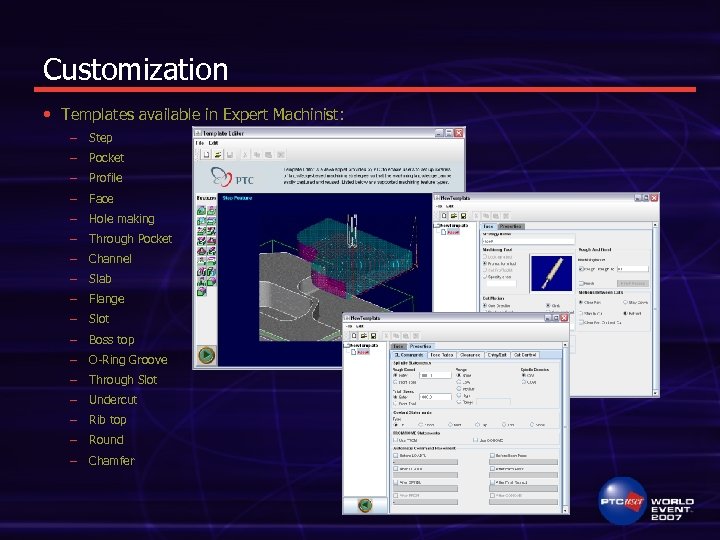Click Open folder icon in upper NewTemplate window

point(454,215)
